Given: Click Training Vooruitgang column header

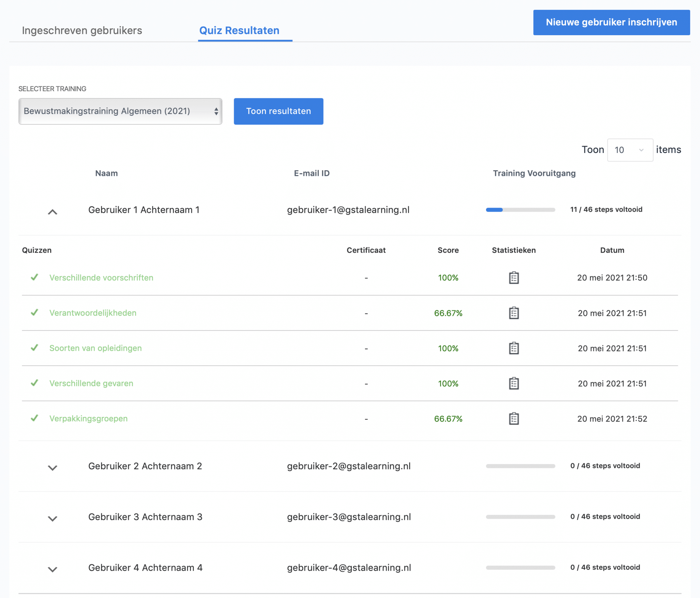Looking at the screenshot, I should 534,173.
